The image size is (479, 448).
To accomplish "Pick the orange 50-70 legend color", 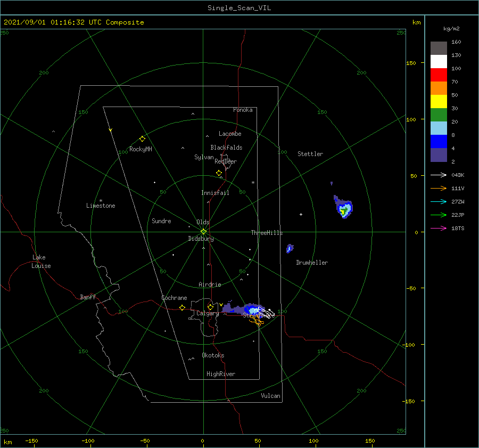I will [439, 88].
